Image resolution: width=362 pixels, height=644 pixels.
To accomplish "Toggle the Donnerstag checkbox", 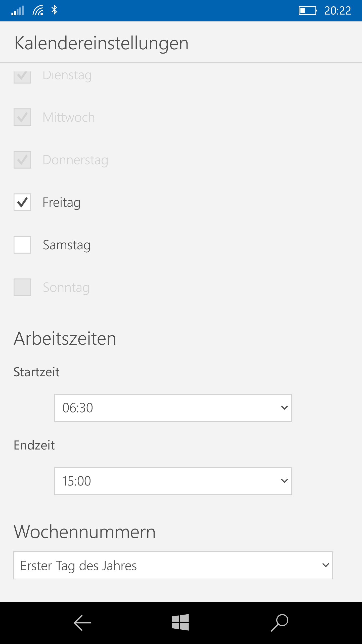I will point(22,160).
